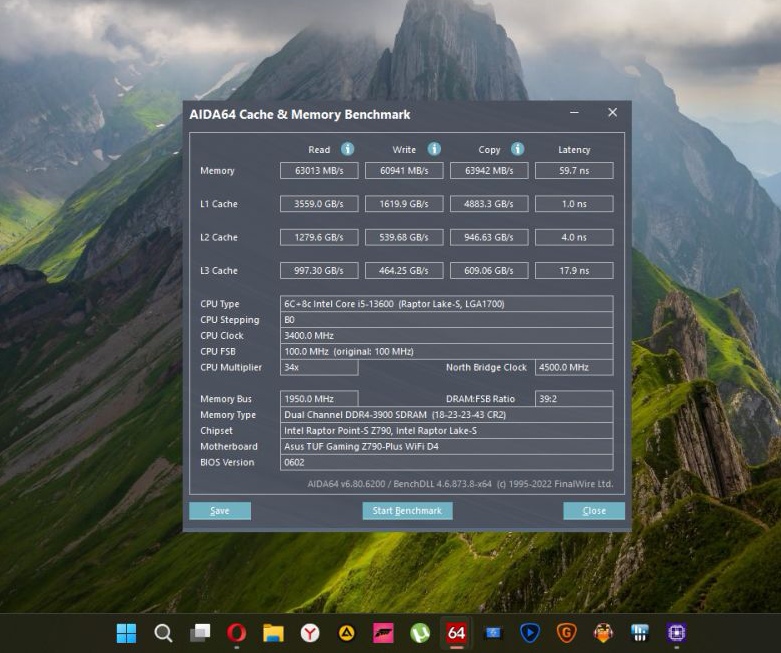Click L2 Cache write 539.68 GB/s
This screenshot has height=653, width=781.
tap(404, 237)
